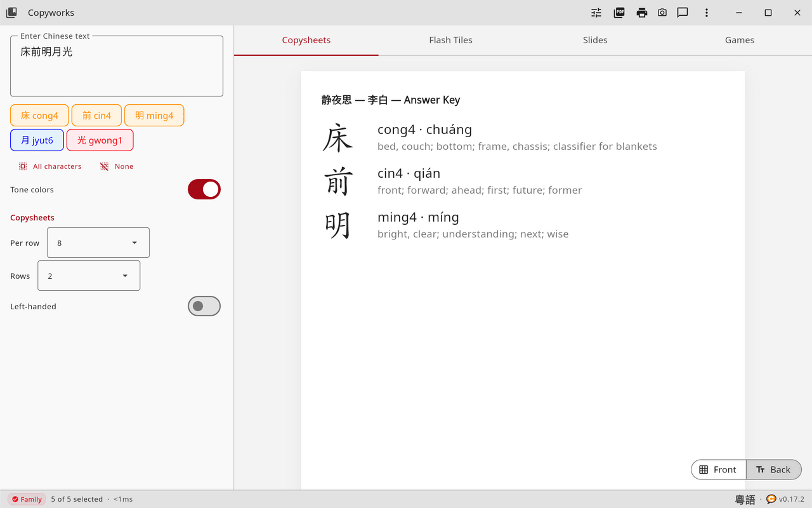This screenshot has width=812, height=508.
Task: Deselect the 床 cong4 character chip
Action: [x=39, y=116]
